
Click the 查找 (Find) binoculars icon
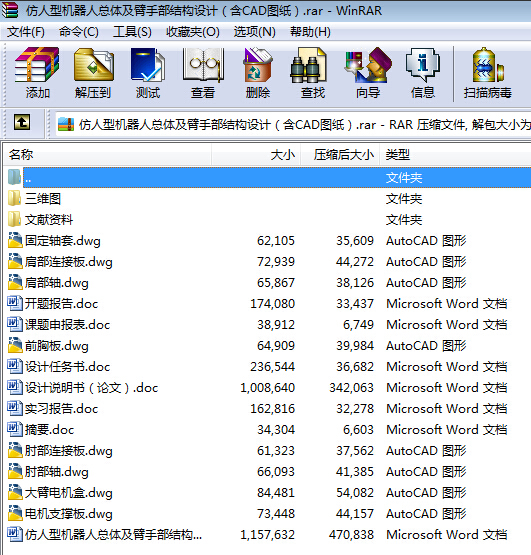[308, 65]
